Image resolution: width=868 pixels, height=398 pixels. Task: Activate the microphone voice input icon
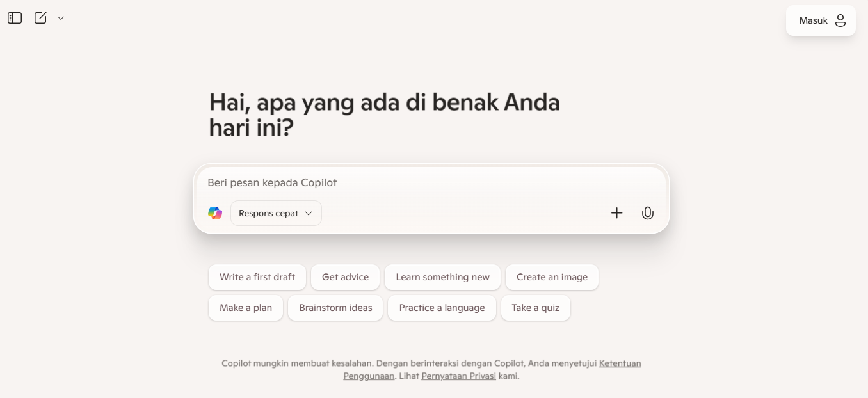(648, 213)
